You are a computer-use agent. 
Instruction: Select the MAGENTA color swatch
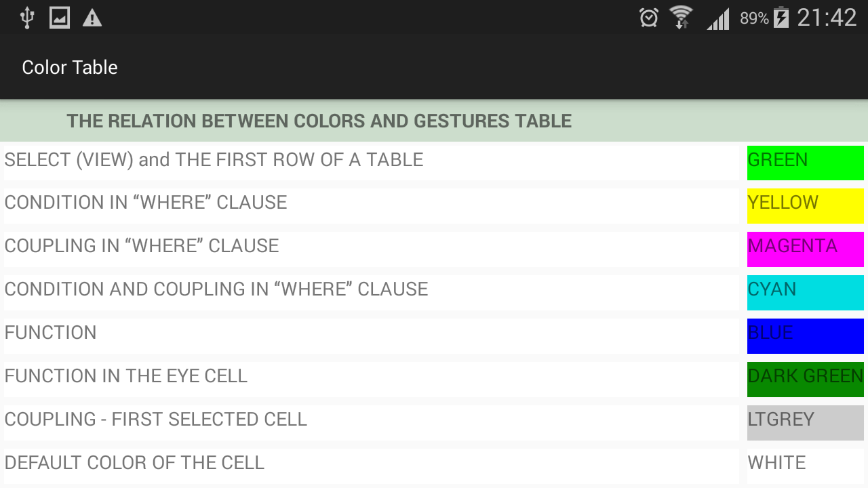click(x=805, y=249)
